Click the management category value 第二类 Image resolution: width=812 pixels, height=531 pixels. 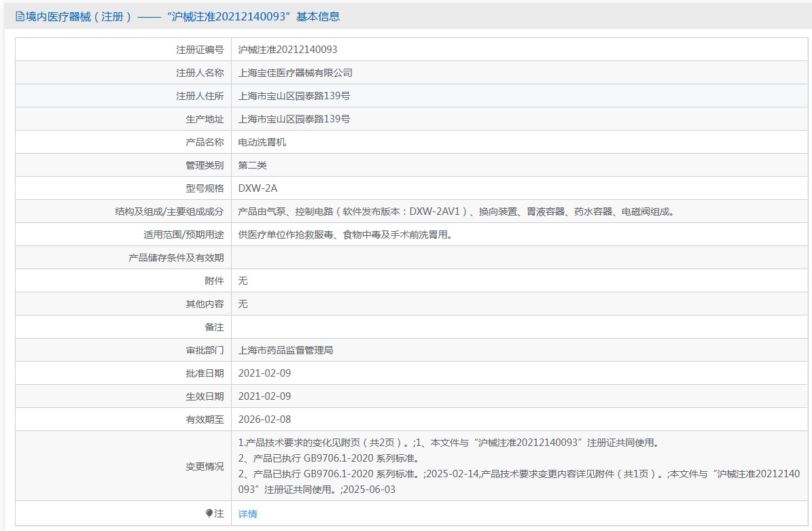(x=252, y=165)
